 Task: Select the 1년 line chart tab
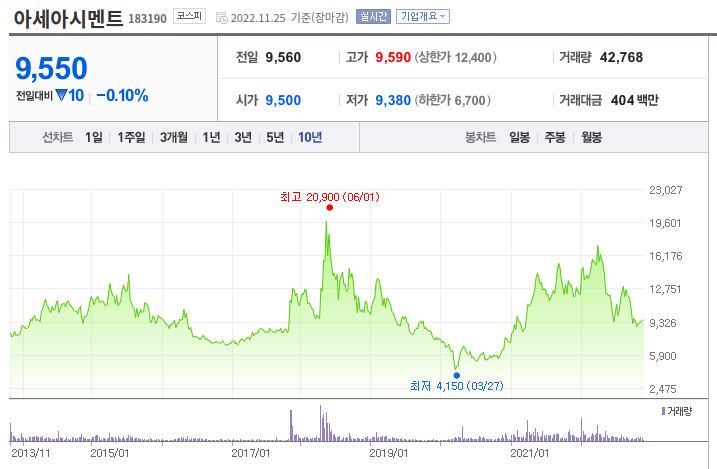[x=211, y=137]
